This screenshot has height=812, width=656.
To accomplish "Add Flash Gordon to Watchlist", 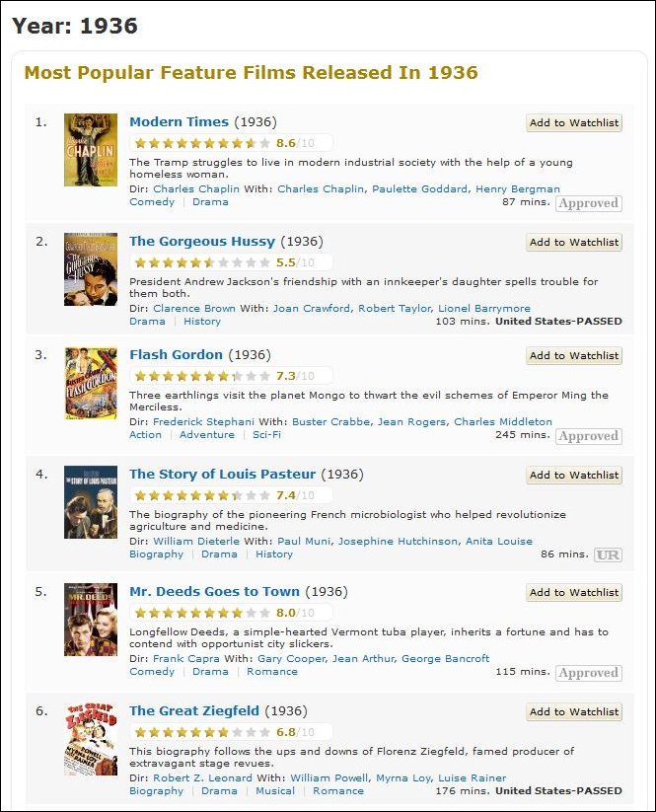I will (x=574, y=356).
